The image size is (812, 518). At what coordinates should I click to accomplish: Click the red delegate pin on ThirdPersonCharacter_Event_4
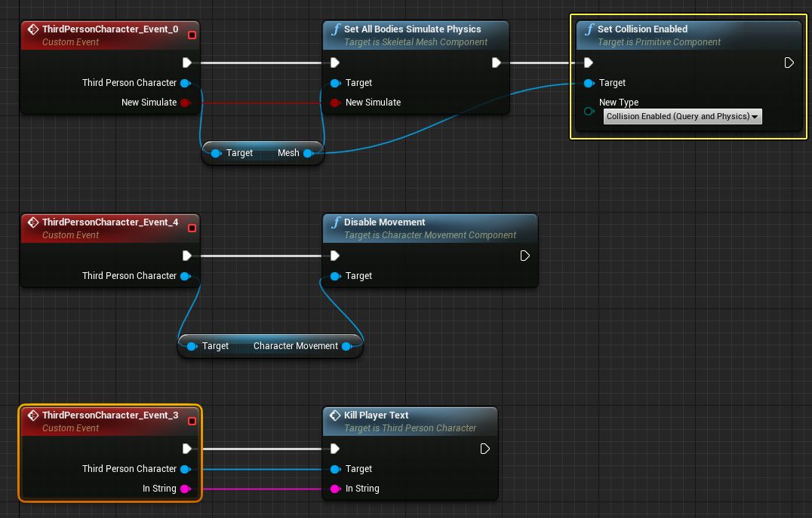[192, 228]
